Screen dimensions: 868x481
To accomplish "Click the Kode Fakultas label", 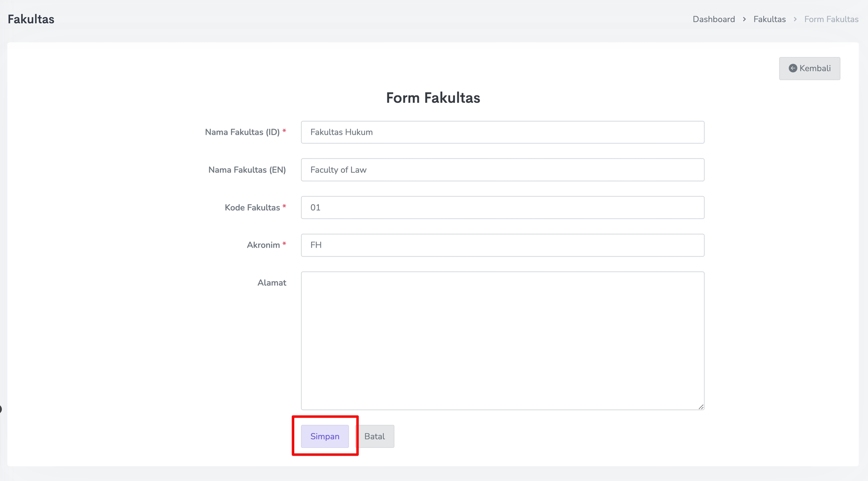I will coord(252,207).
